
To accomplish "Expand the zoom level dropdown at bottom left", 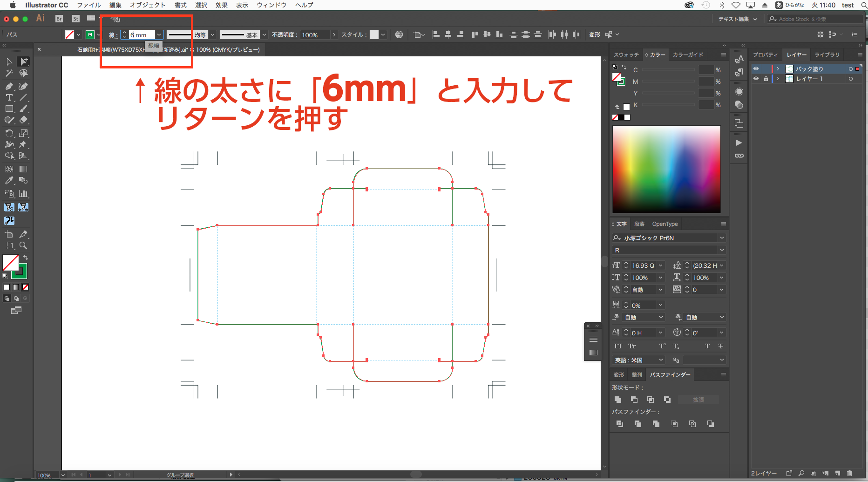I will click(63, 475).
